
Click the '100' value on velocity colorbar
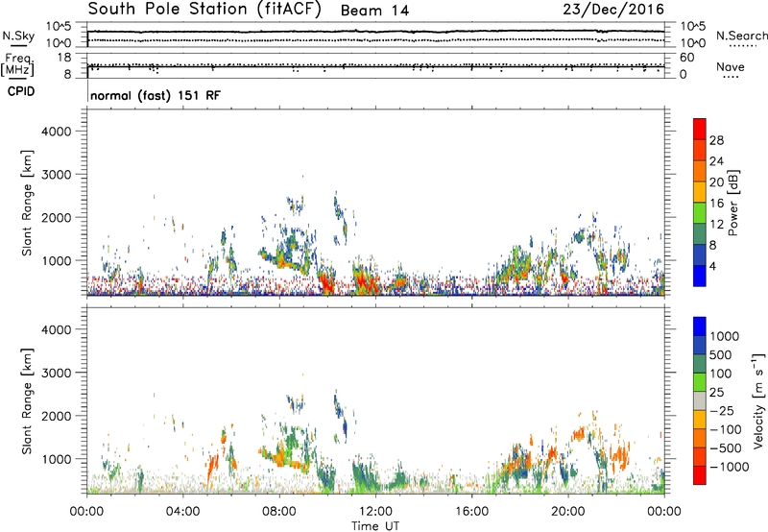point(721,374)
